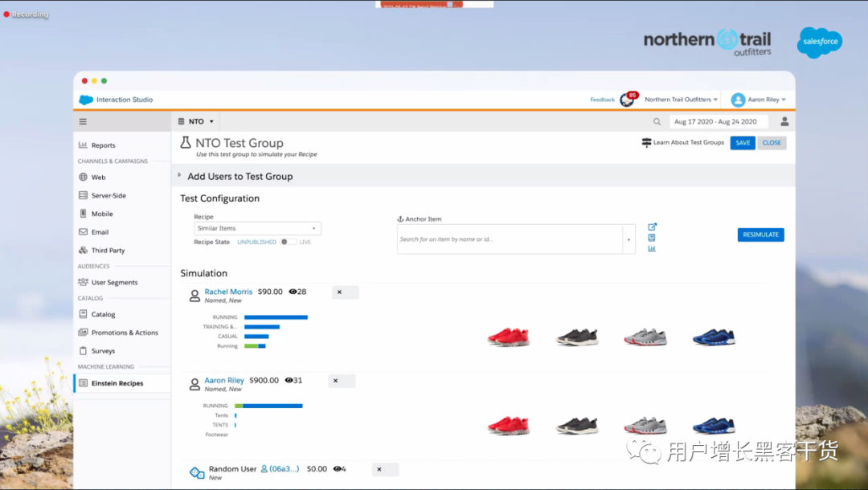Click Aaron Riley person icon in simulation

[194, 384]
